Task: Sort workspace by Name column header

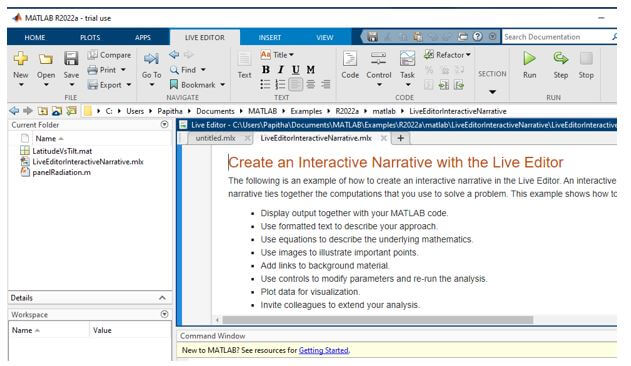Action: coord(49,330)
